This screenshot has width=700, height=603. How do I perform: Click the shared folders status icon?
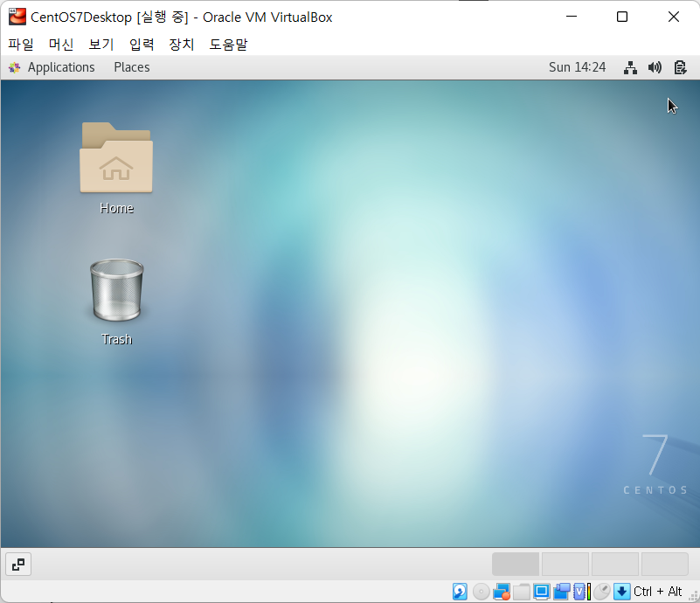pos(522,592)
